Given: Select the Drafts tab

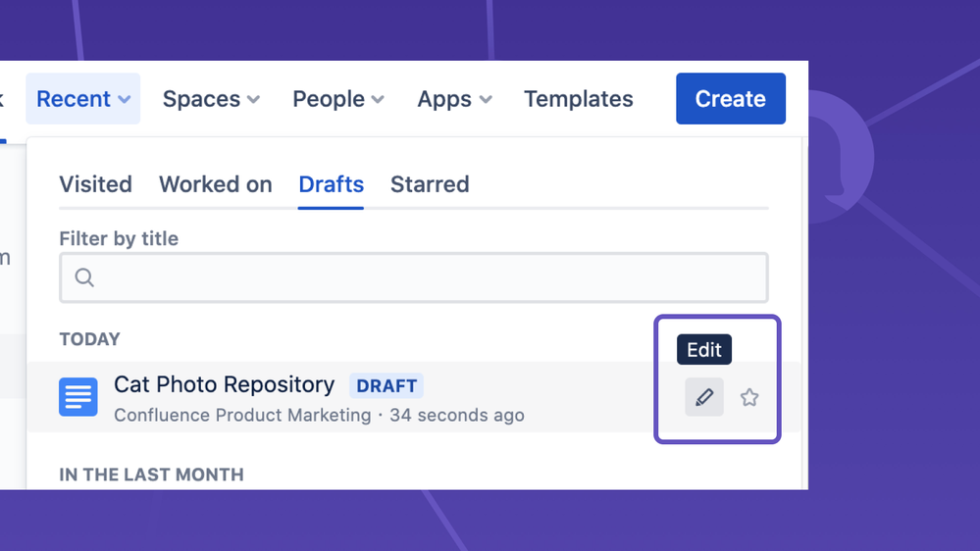Looking at the screenshot, I should pos(332,184).
